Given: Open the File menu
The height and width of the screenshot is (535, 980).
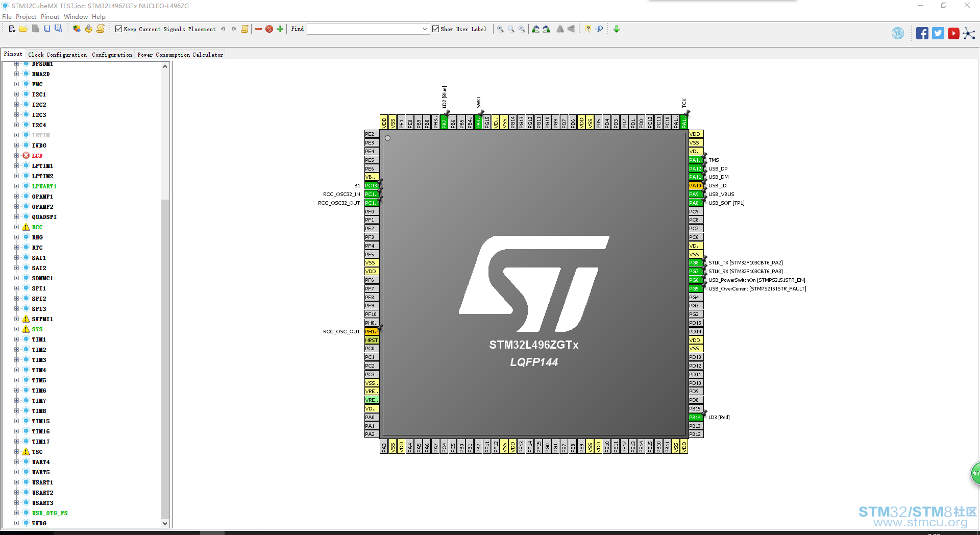Looking at the screenshot, I should click(x=7, y=17).
